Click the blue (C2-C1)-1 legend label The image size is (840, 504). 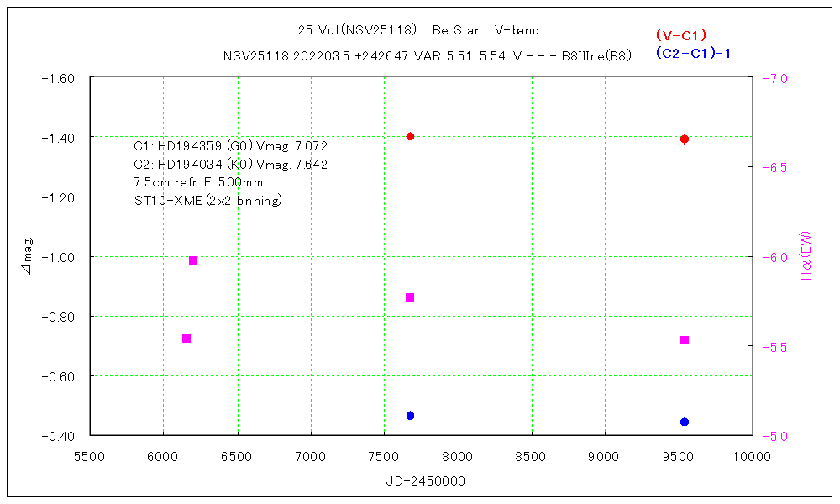692,53
